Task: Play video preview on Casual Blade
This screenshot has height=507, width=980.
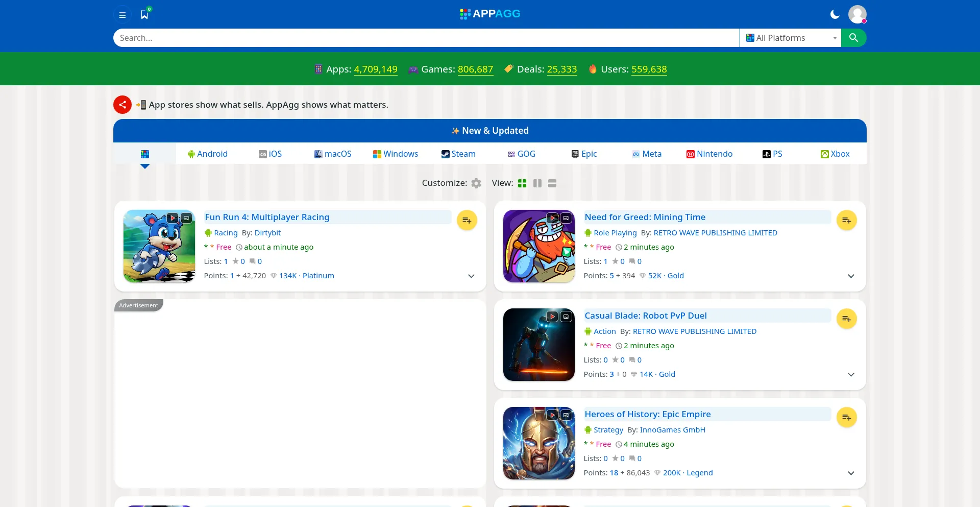Action: 553,317
